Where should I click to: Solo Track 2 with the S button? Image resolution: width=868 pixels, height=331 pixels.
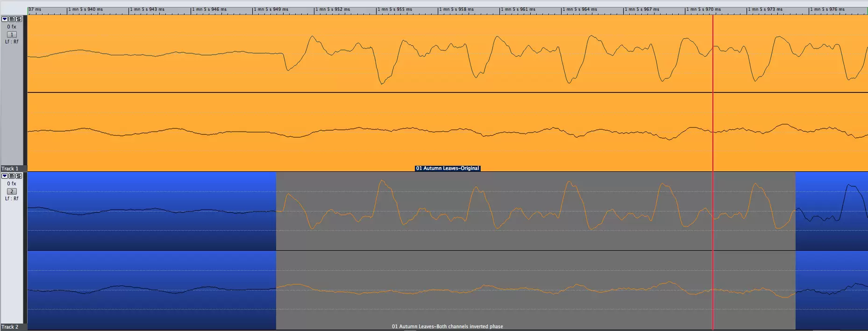point(19,176)
